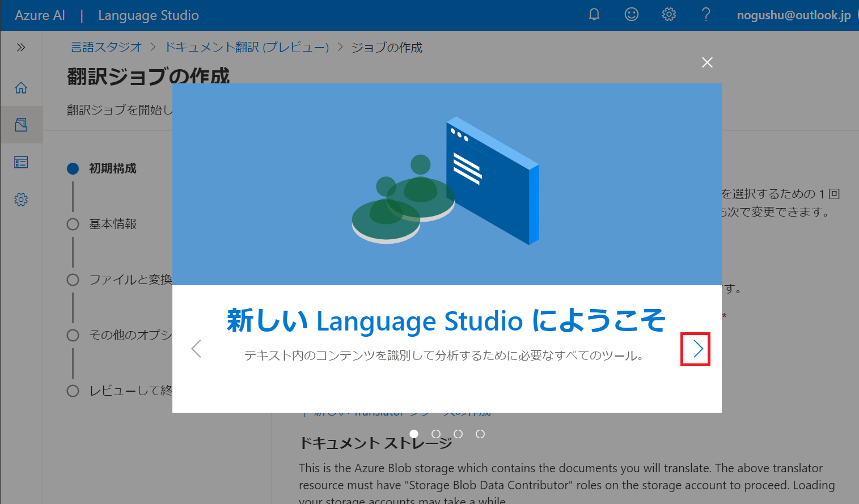Open 言語スタジオ breadcrumb link

click(106, 47)
